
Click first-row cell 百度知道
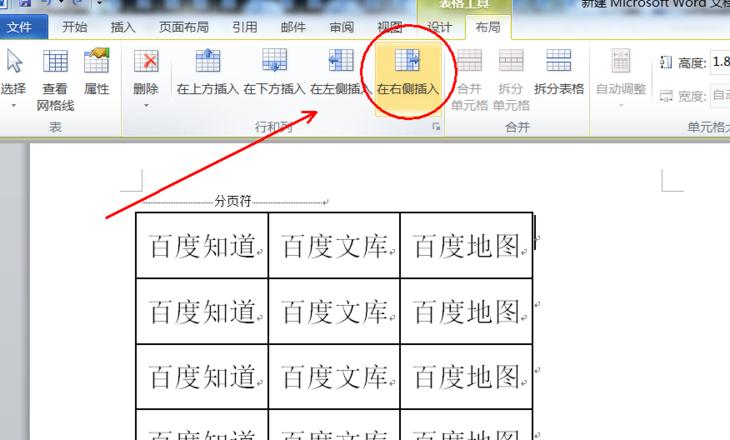tap(202, 246)
